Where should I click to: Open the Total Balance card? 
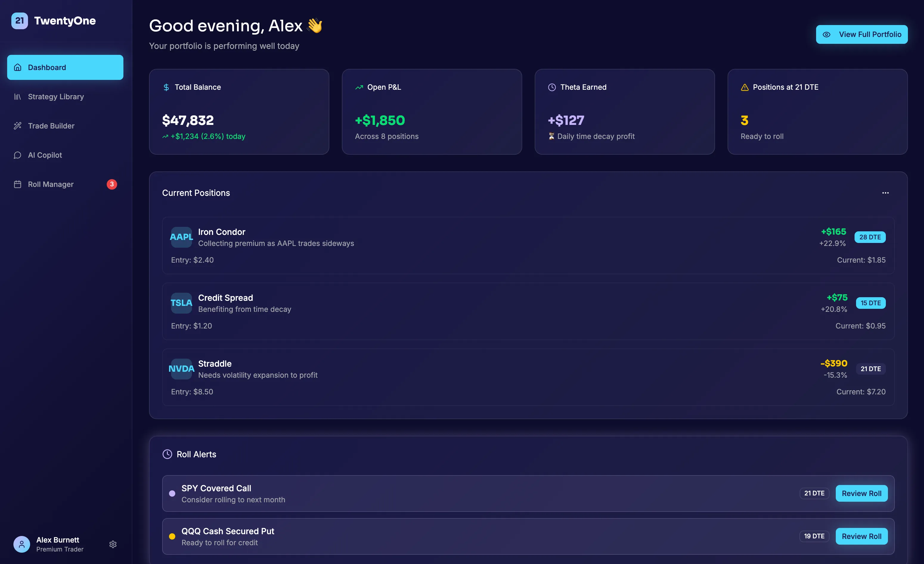tap(239, 112)
